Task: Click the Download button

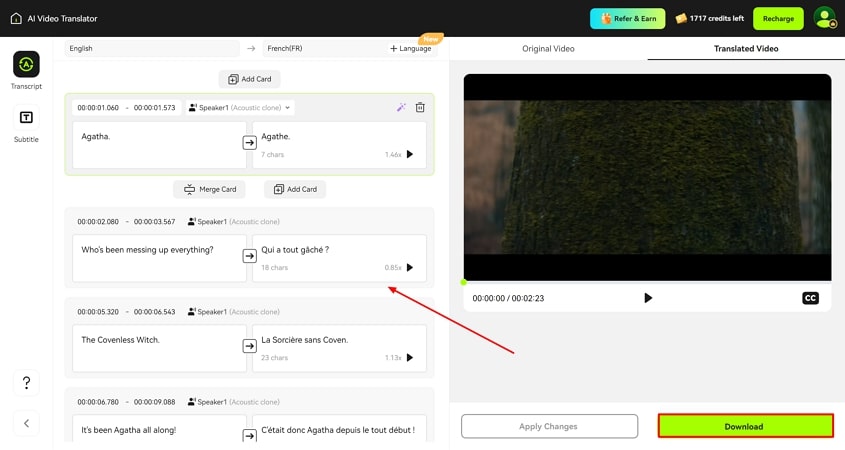Action: click(745, 426)
